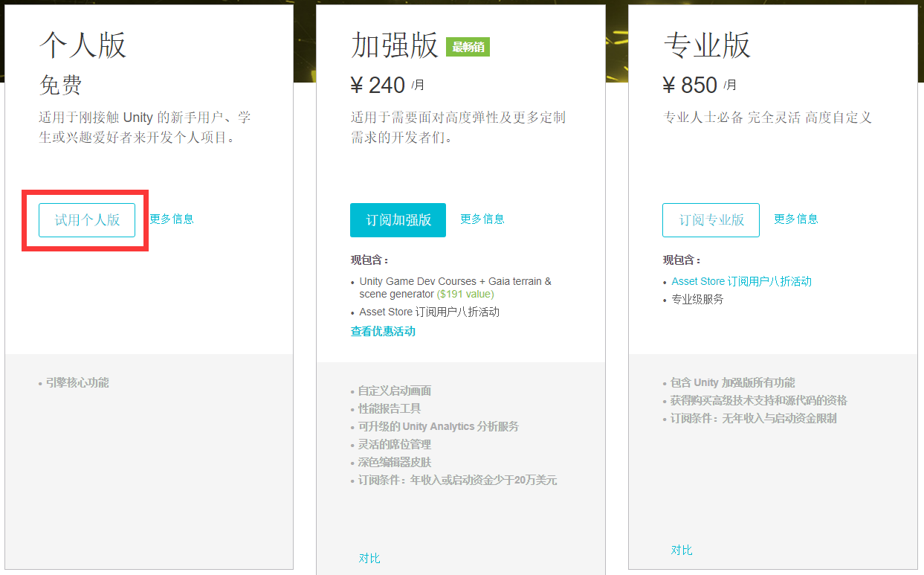924x575 pixels.
Task: Click the 订阅专业版 button
Action: (711, 220)
